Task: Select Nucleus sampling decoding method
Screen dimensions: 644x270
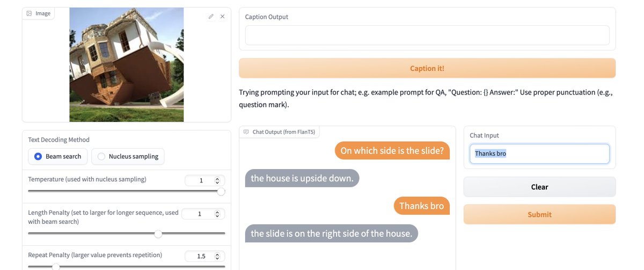Action: (x=128, y=156)
